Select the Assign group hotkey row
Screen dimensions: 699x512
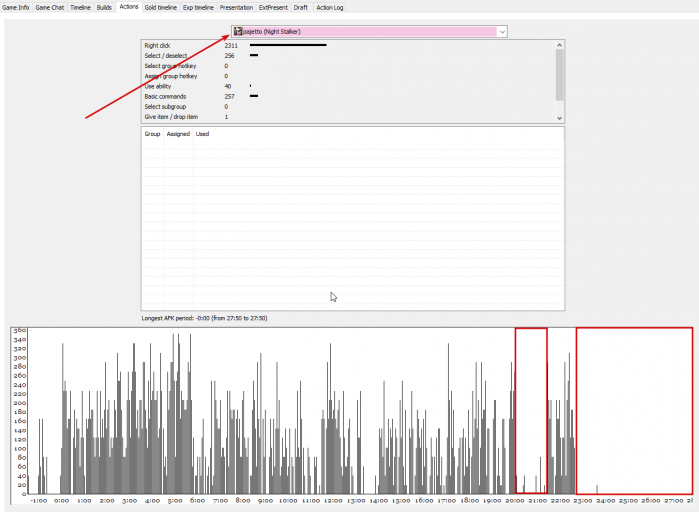[348, 76]
